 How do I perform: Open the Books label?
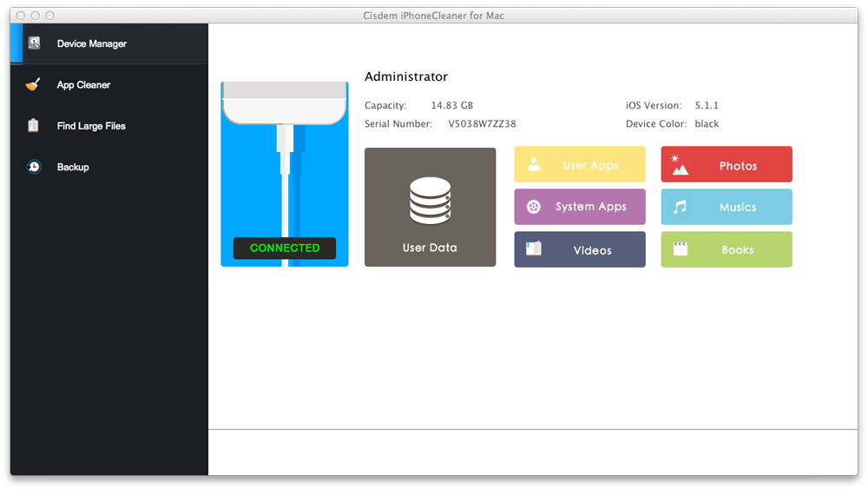[737, 249]
